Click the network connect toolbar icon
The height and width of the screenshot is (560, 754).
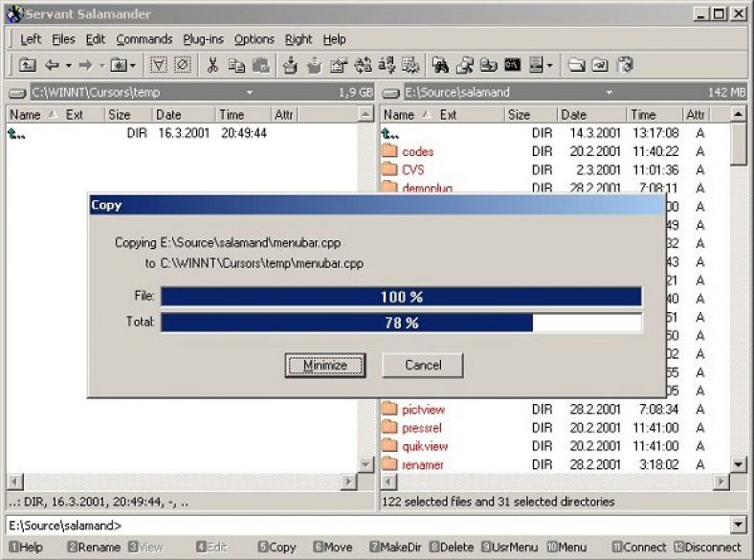click(464, 65)
